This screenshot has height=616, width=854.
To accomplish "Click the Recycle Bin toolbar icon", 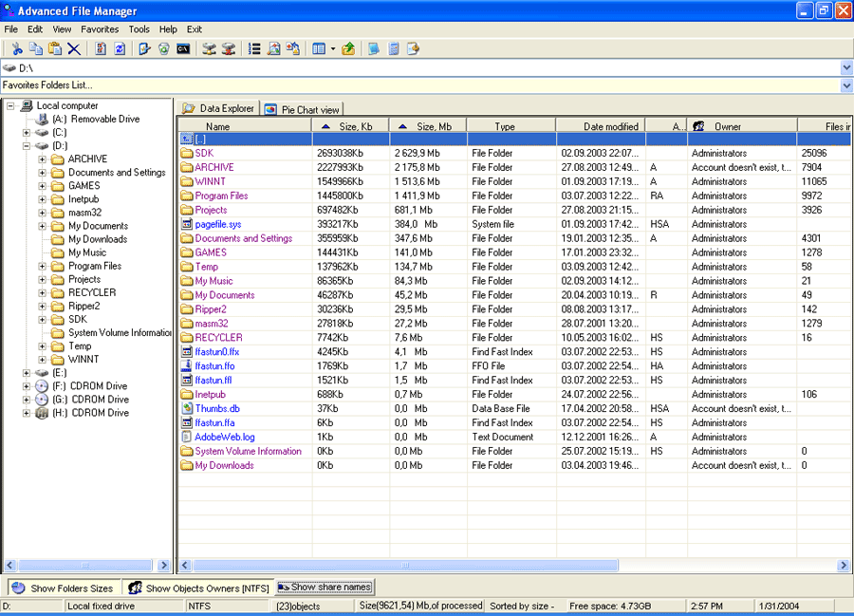I will point(164,48).
